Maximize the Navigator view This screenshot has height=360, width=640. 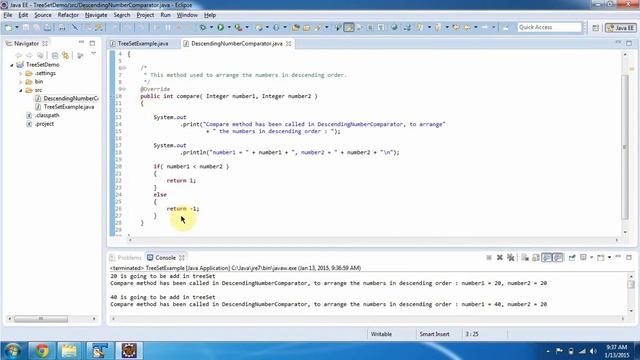(92, 43)
